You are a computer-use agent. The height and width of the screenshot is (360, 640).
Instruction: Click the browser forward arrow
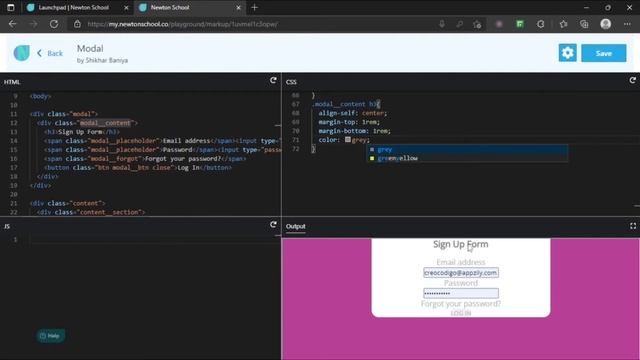(33, 24)
